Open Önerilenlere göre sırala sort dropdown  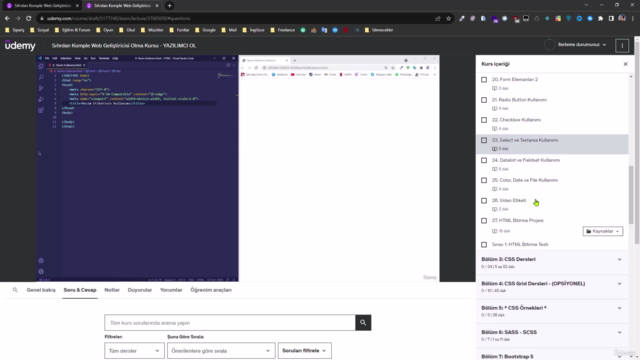click(x=221, y=351)
